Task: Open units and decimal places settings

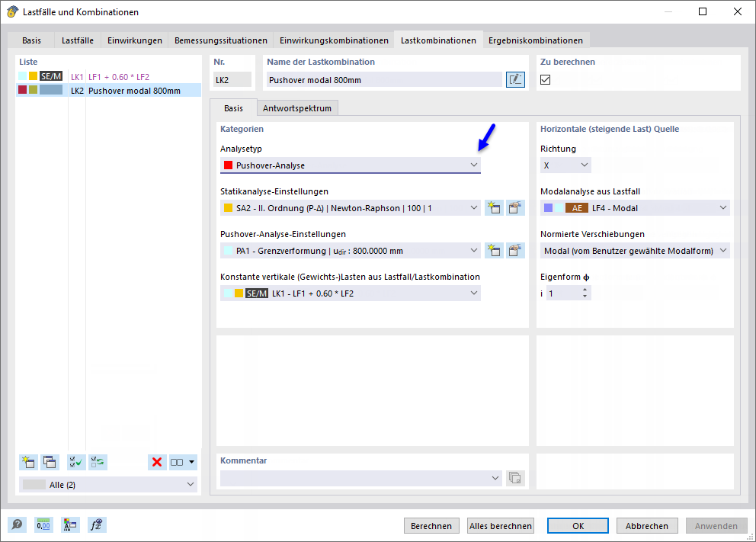Action: pyautogui.click(x=43, y=524)
